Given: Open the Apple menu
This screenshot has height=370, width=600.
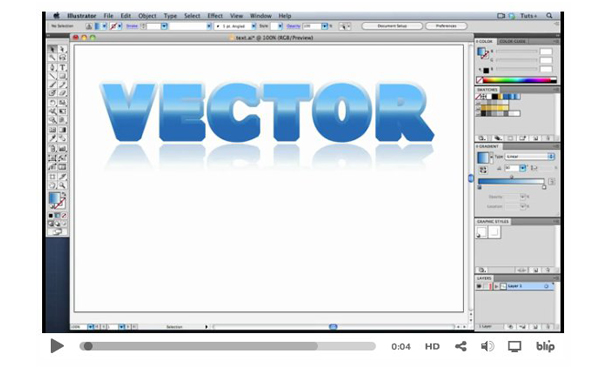Looking at the screenshot, I should pyautogui.click(x=57, y=16).
